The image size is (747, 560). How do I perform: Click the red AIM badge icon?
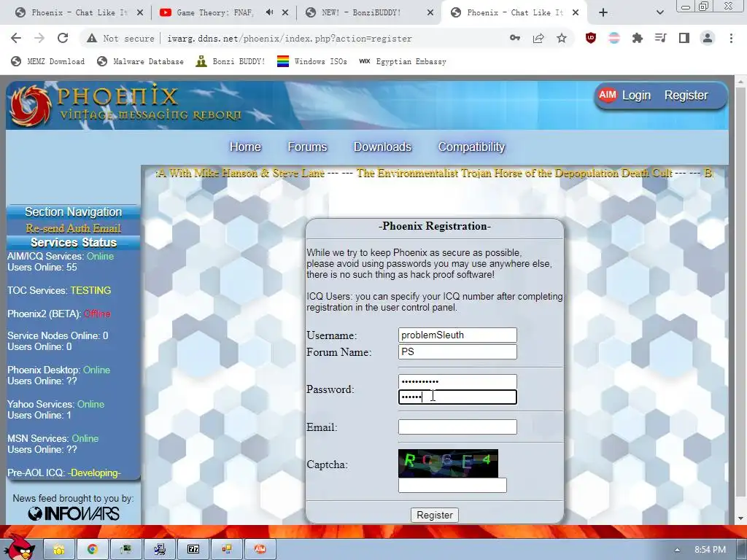point(608,95)
